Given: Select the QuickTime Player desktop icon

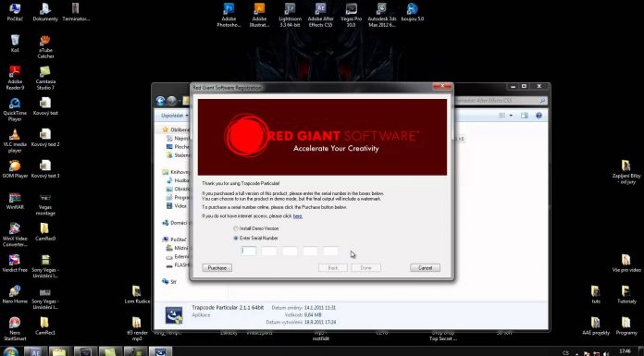Looking at the screenshot, I should (x=15, y=110).
